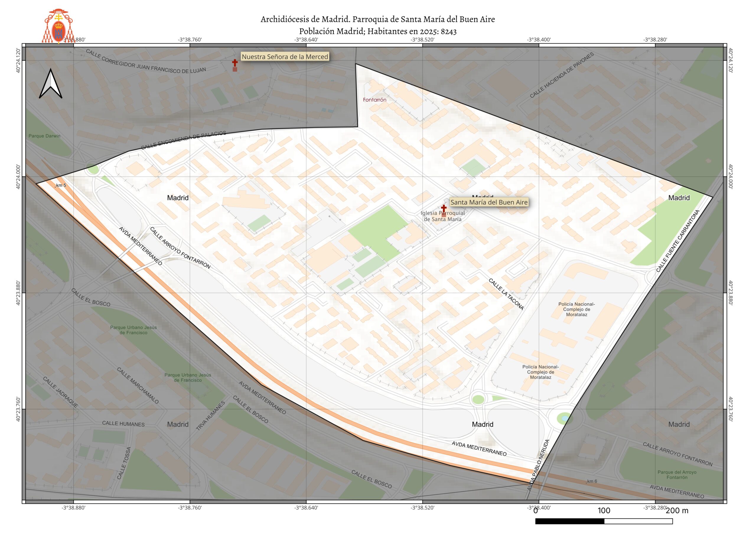Click the Calle La Tacona street name
Image resolution: width=756 pixels, height=534 pixels.
pos(506,294)
